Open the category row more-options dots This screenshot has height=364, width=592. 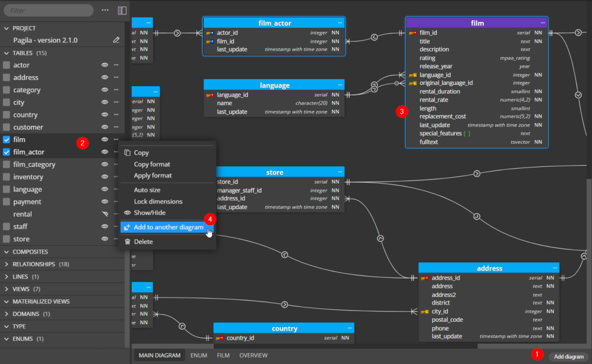tap(116, 90)
